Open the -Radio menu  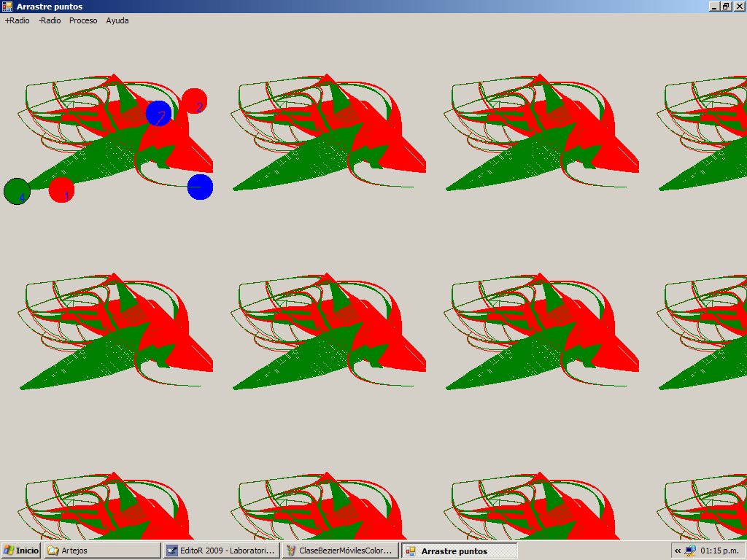pos(50,20)
